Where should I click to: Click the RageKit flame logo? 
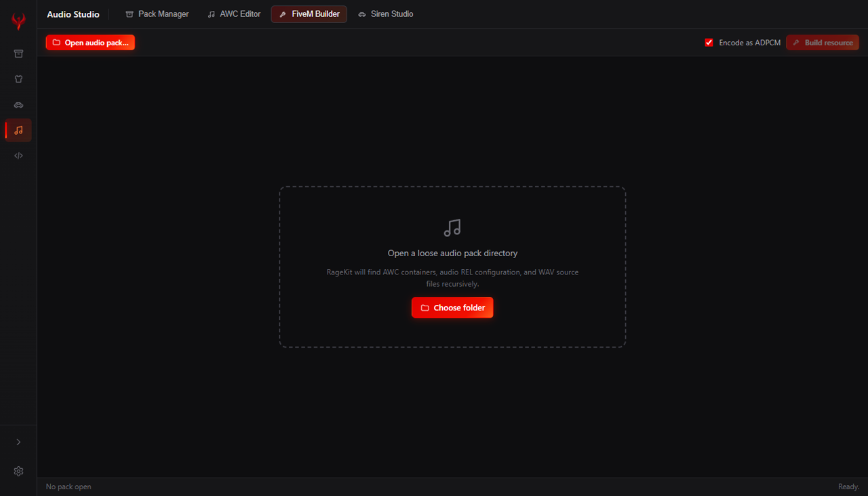[18, 22]
